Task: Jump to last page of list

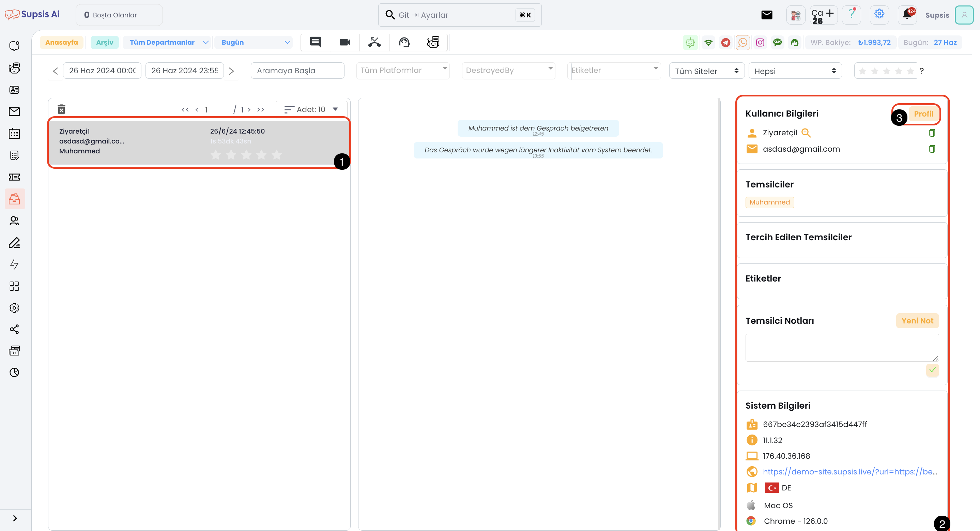Action: click(261, 110)
